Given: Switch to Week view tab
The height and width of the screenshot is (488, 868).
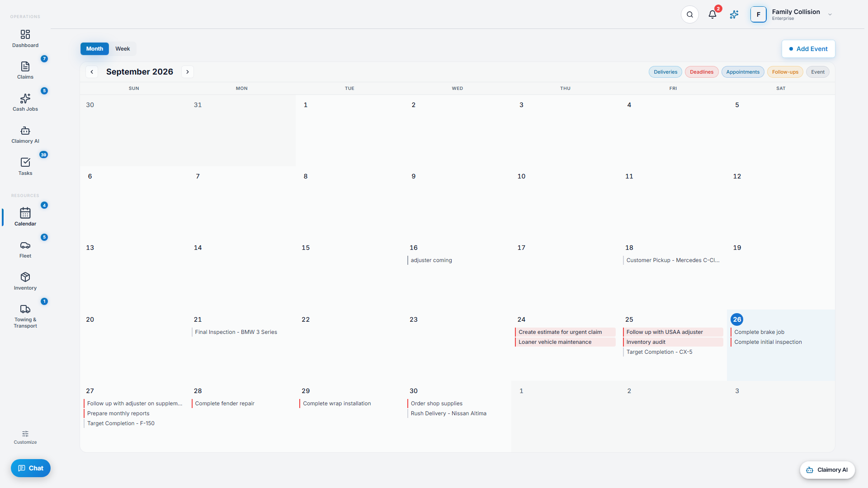Looking at the screenshot, I should pyautogui.click(x=123, y=49).
